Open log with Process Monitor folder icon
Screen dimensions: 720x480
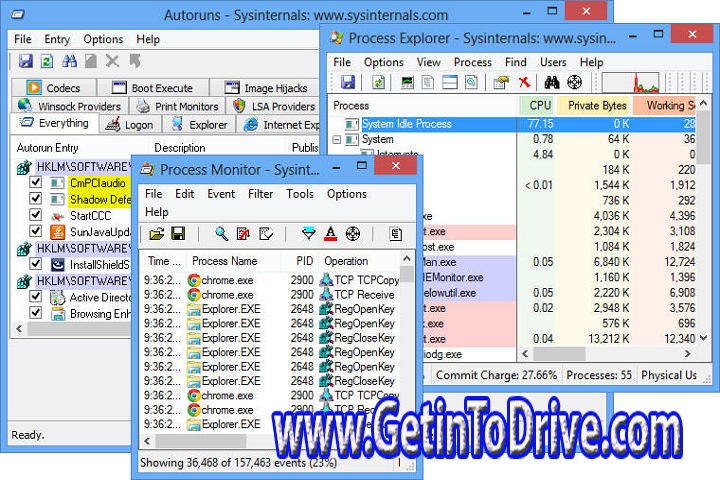coord(157,234)
